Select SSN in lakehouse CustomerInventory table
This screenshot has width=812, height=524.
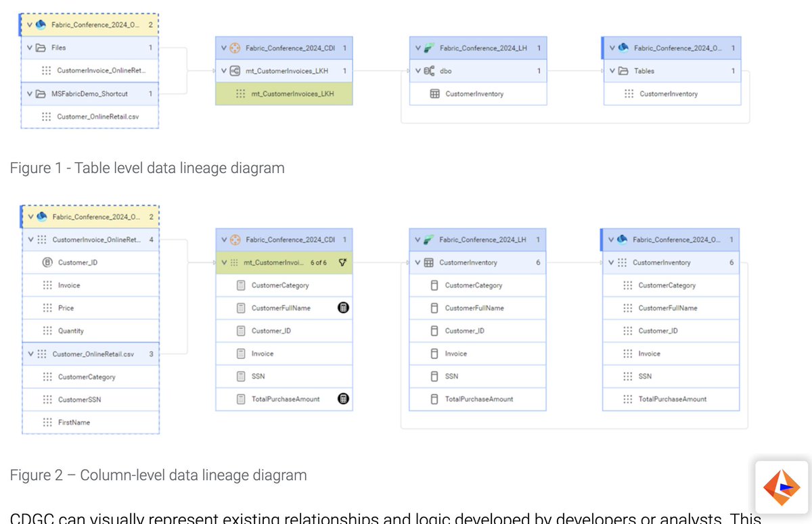pos(478,376)
